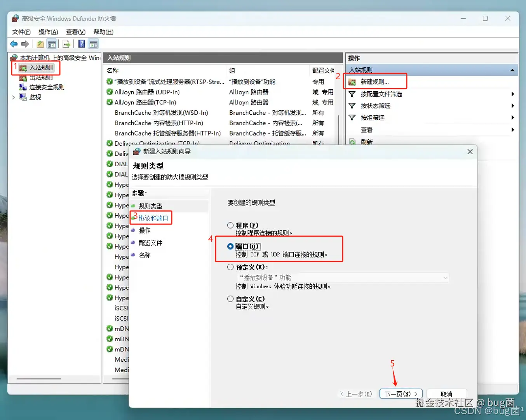This screenshot has width=526, height=420.
Task: Select BranchCache 托管缓存服务器(HTTP-In) rule
Action: pyautogui.click(x=168, y=133)
